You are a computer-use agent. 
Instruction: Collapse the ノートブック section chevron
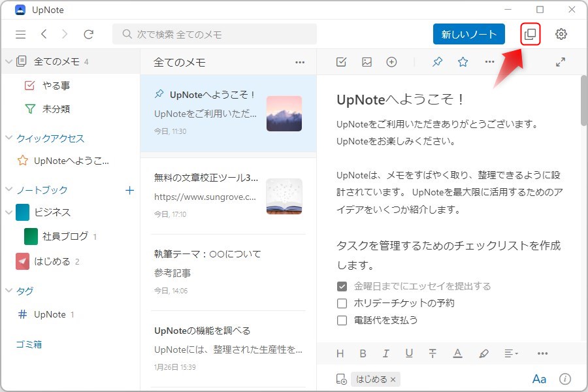pos(9,189)
